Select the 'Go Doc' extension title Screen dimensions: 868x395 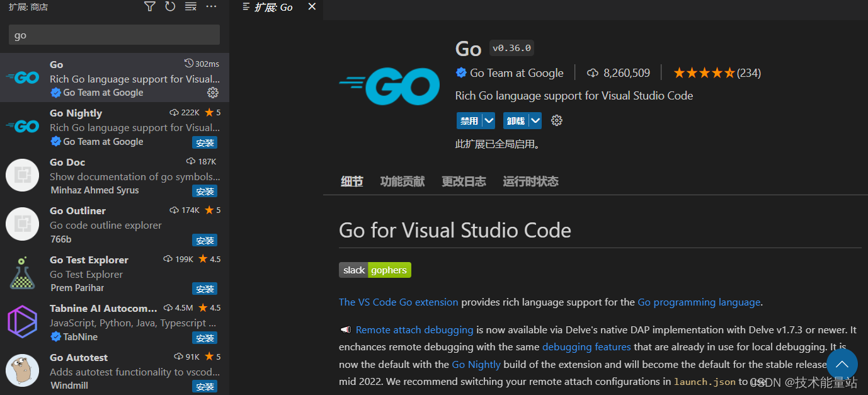pyautogui.click(x=67, y=162)
